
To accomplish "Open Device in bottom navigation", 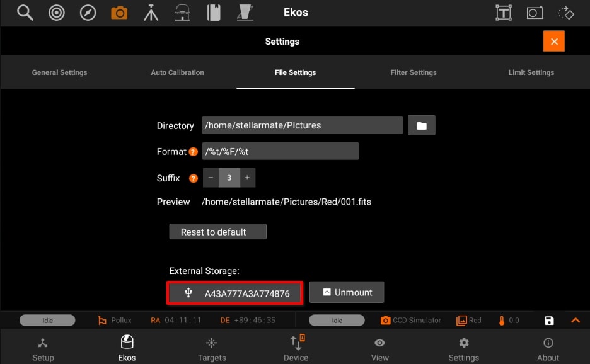I will [296, 348].
